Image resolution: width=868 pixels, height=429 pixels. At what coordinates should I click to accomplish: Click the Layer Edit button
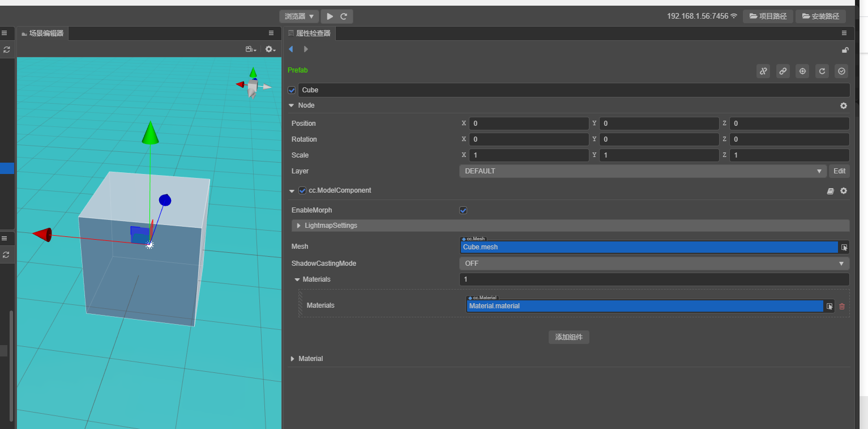[x=839, y=171]
